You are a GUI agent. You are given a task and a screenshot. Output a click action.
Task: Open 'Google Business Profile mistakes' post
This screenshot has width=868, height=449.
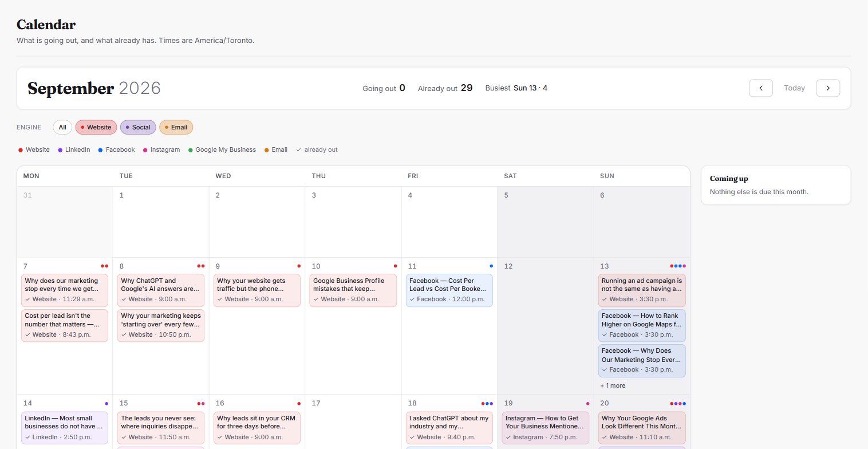pos(353,290)
